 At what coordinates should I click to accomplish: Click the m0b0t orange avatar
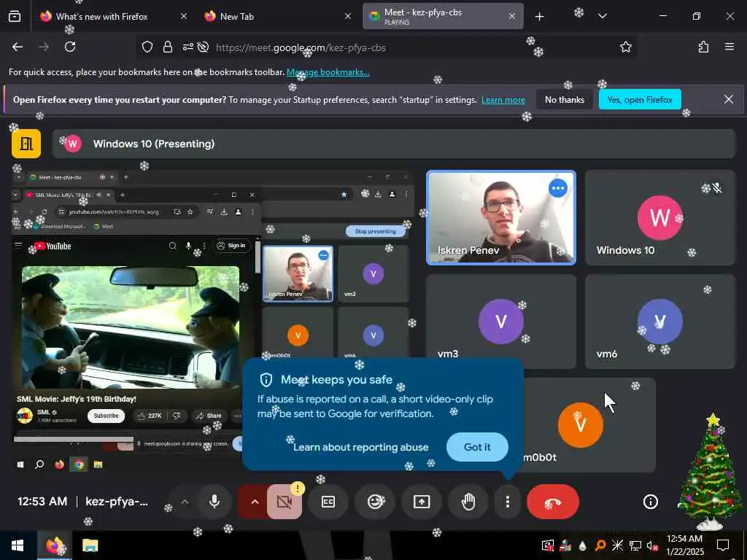[580, 425]
